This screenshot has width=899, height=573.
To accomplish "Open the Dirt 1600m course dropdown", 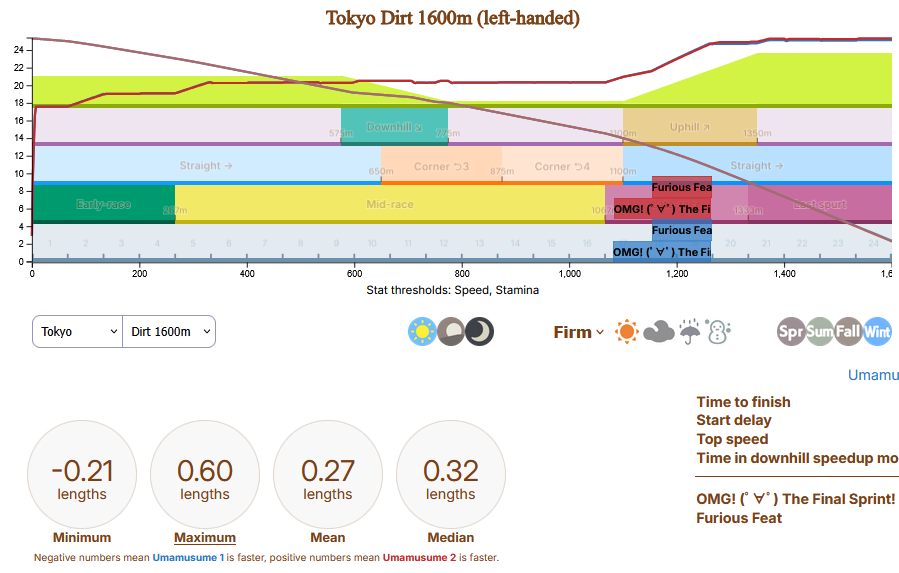I will (x=169, y=332).
